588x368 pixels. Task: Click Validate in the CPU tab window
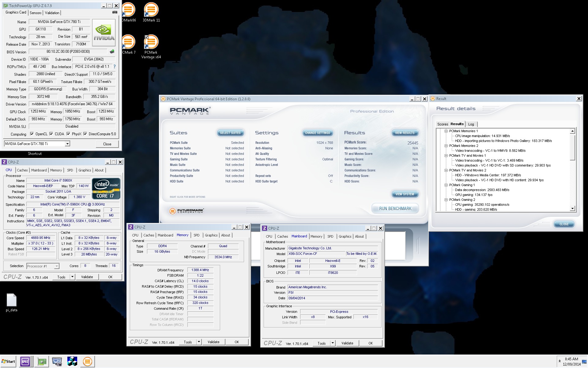click(x=87, y=277)
